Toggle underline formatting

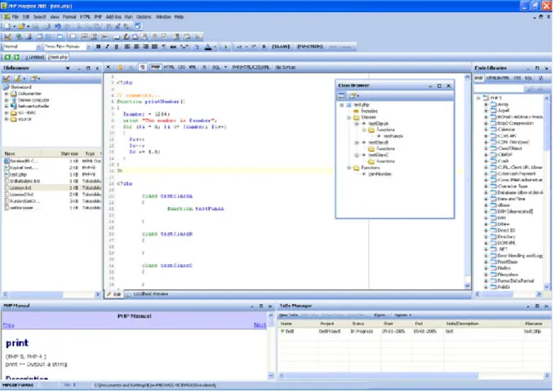[116, 46]
